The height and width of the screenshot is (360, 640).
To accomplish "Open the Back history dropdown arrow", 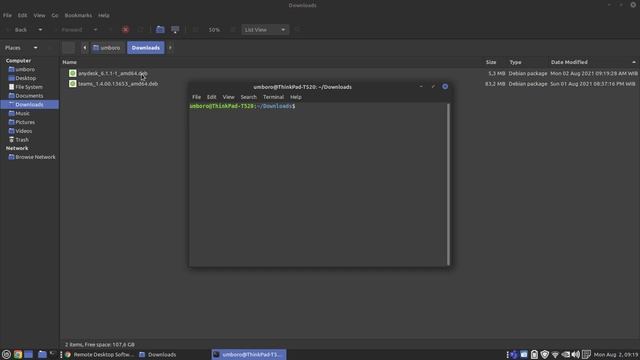I will point(40,30).
